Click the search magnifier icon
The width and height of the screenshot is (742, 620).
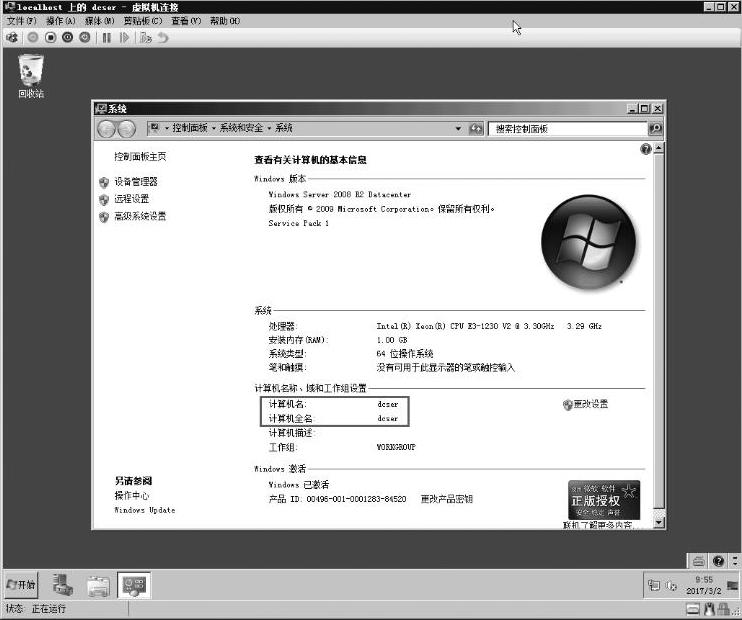(655, 129)
